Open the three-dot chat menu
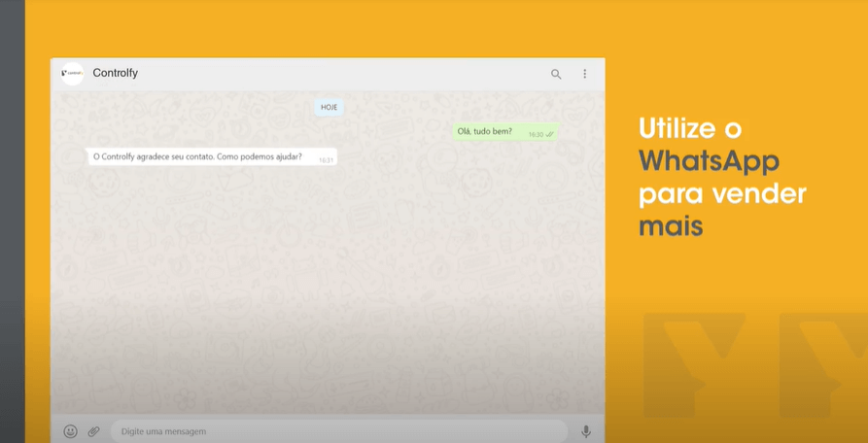This screenshot has height=443, width=868. 584,74
